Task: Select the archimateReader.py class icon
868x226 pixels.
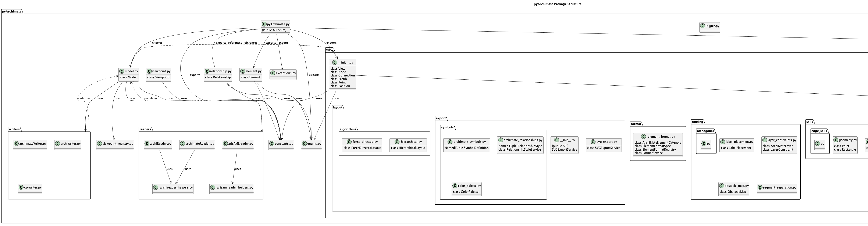Action: pos(183,143)
